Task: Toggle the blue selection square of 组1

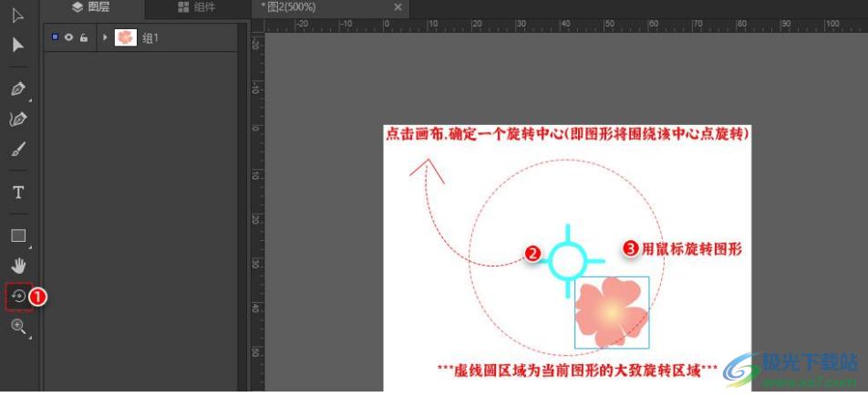Action: click(55, 37)
